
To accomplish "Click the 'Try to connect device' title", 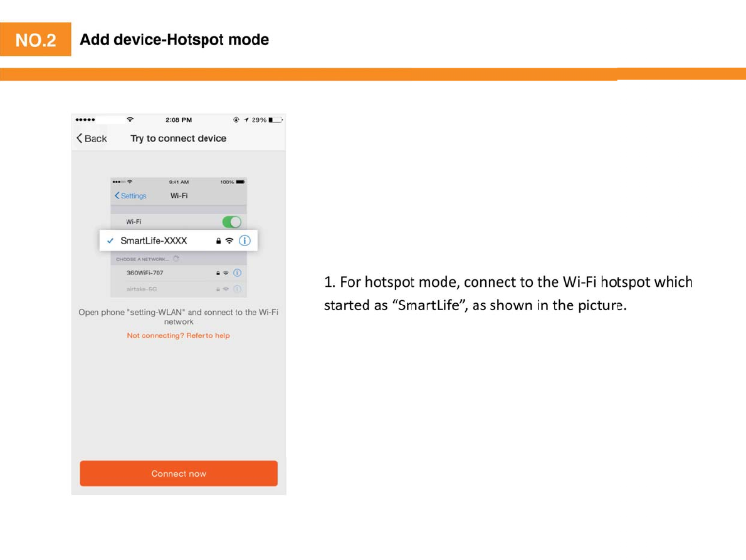I will (179, 138).
